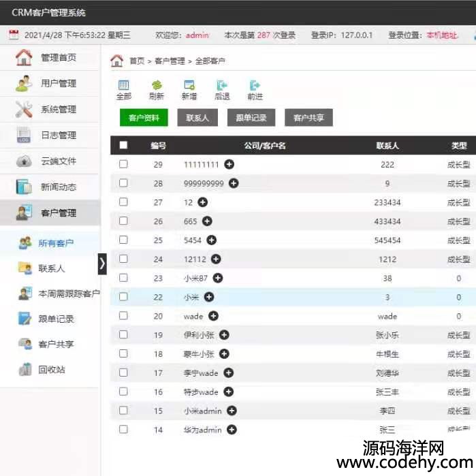Click the 系统管理 tools icon
The height and width of the screenshot is (476, 476).
coord(24,109)
